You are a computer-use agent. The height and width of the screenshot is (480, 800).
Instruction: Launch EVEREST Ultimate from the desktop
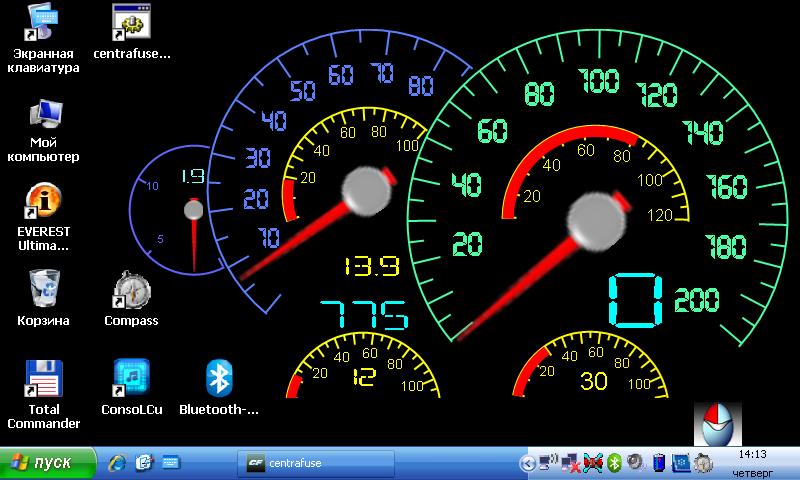43,203
